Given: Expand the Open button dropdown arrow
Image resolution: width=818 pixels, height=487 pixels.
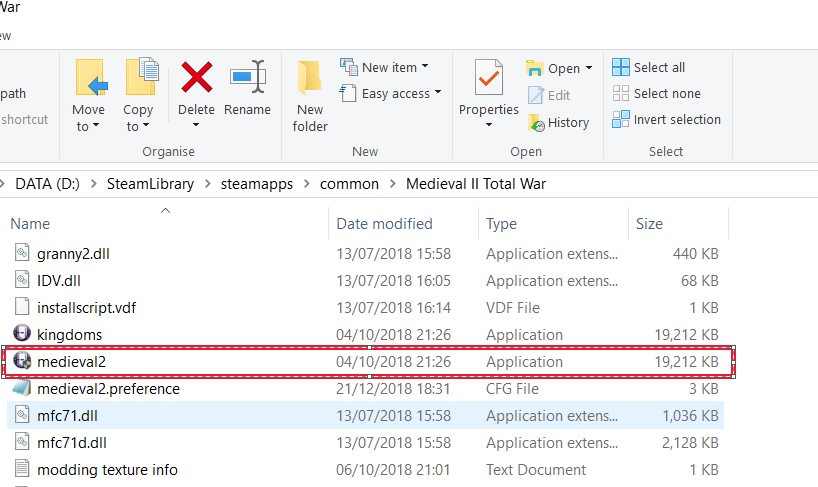Looking at the screenshot, I should coord(589,68).
